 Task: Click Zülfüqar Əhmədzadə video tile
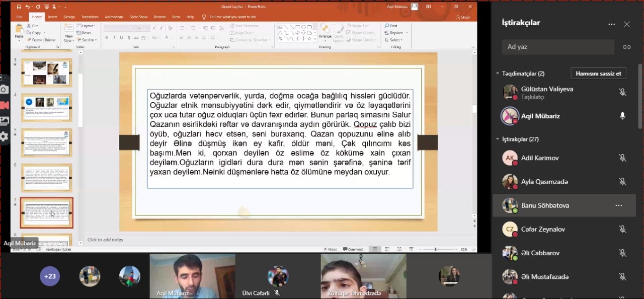pos(363,276)
